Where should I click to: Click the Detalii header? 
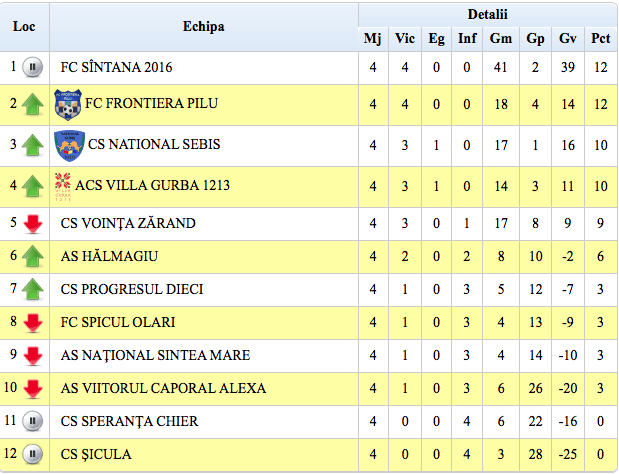tap(487, 14)
